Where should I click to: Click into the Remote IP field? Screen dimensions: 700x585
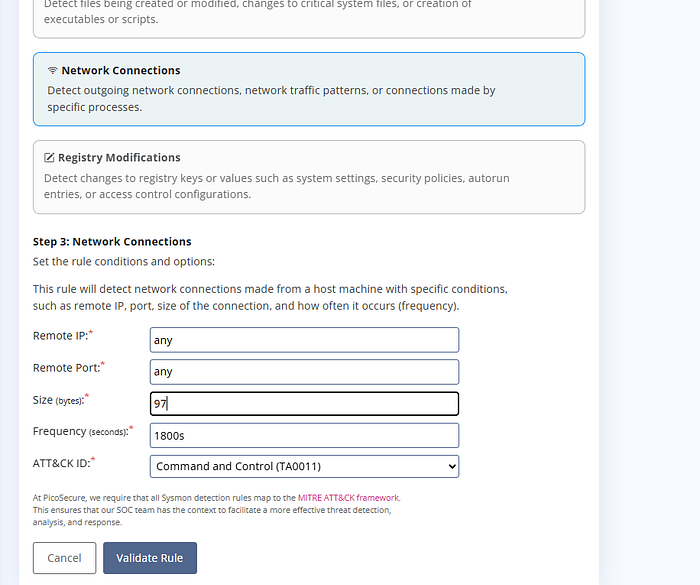click(304, 340)
